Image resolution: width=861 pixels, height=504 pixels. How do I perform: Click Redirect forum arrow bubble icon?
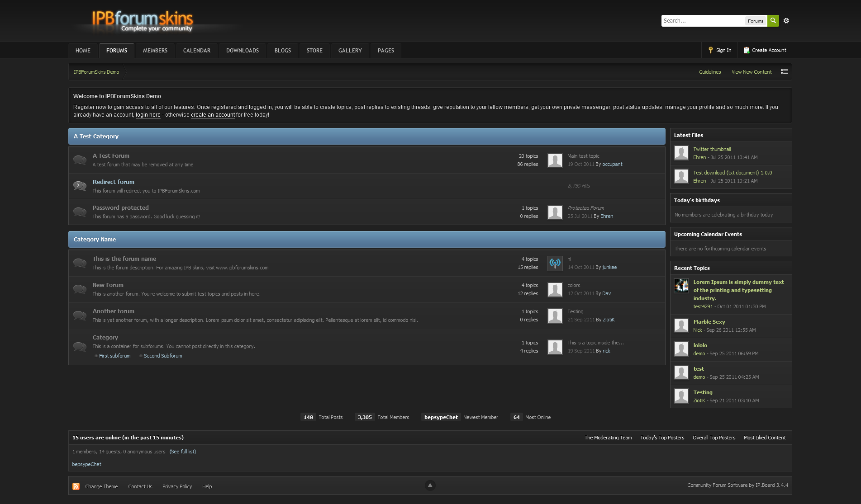tap(80, 186)
